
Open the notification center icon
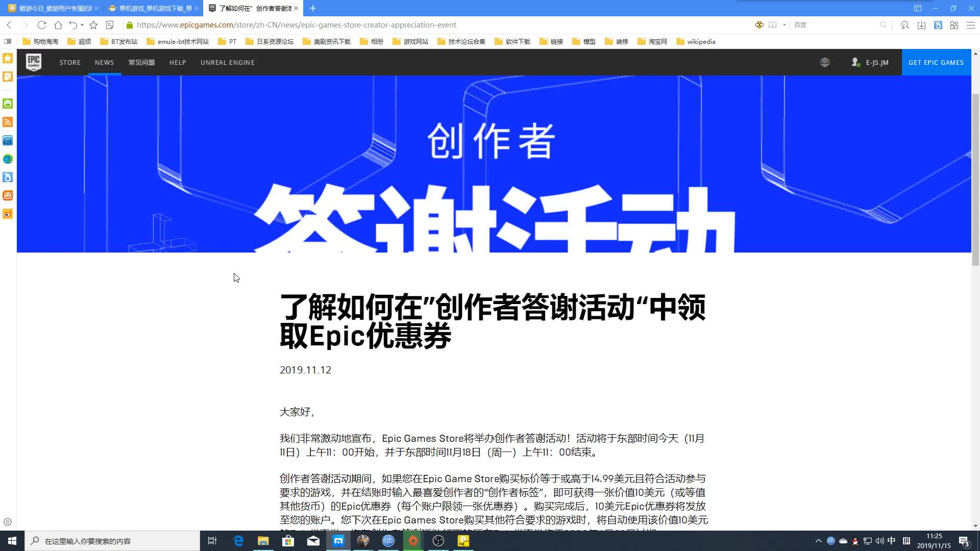point(964,541)
